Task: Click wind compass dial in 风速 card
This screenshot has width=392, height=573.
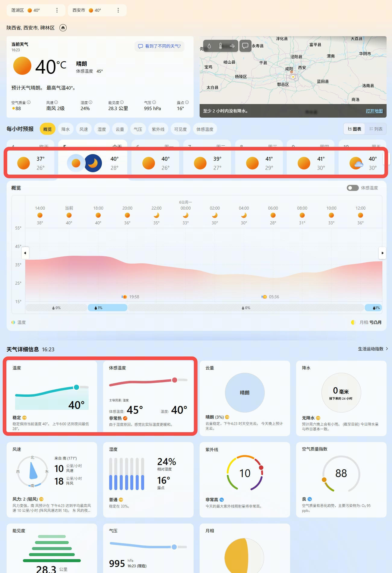Action: click(x=33, y=471)
